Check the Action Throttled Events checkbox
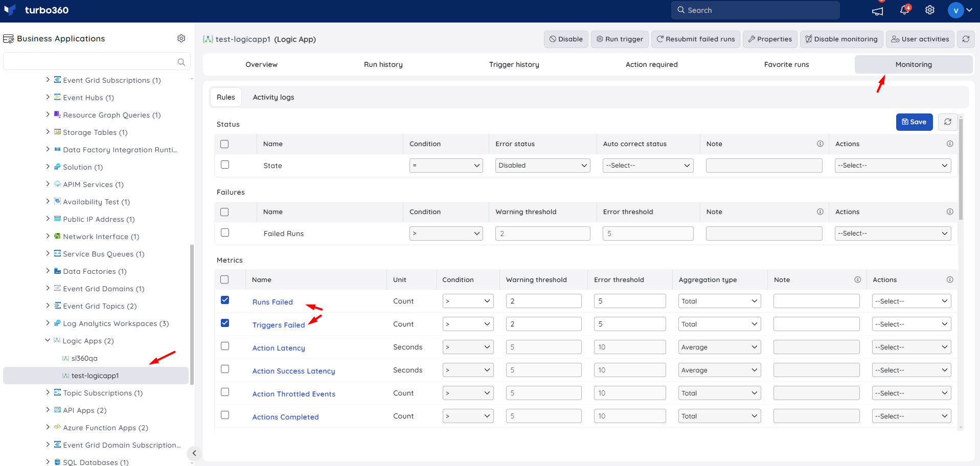This screenshot has height=466, width=980. (225, 392)
